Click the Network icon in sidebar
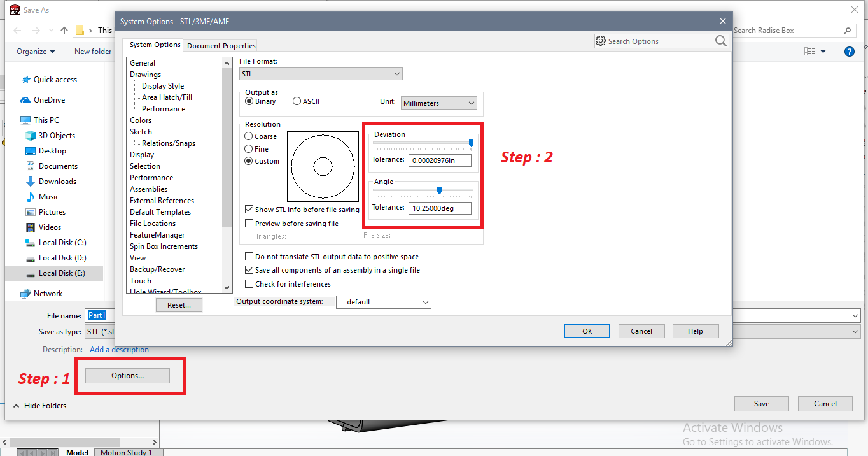The width and height of the screenshot is (868, 456). tap(25, 294)
